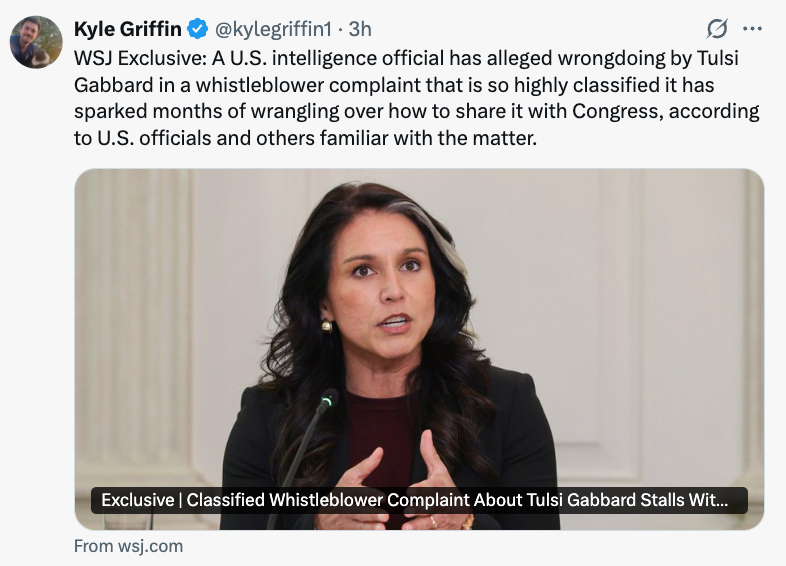Screen dimensions: 786x566
Task: Click the 3h post timestamp
Action: [360, 29]
